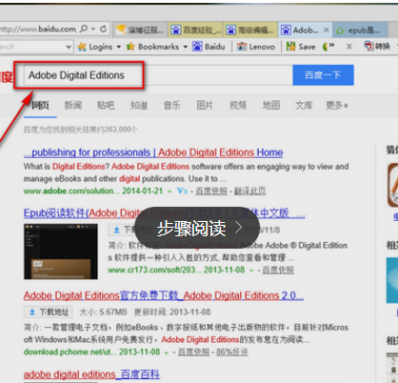Click the www.baidu.com address field

(x=38, y=29)
